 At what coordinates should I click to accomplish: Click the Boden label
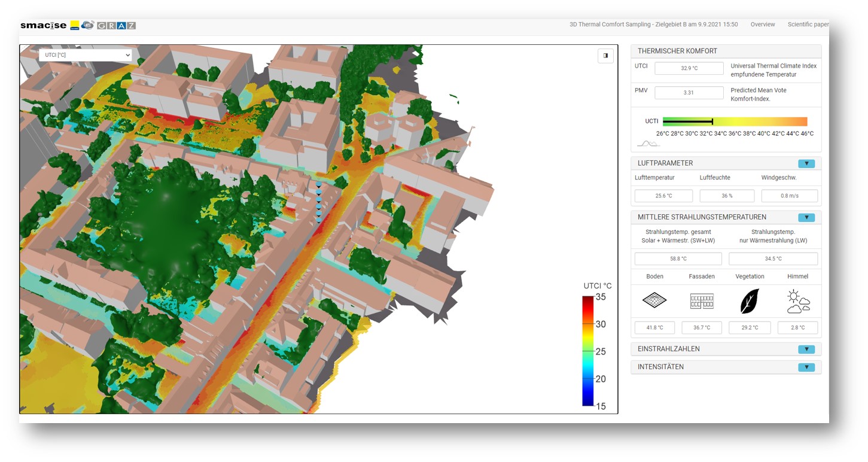(654, 276)
